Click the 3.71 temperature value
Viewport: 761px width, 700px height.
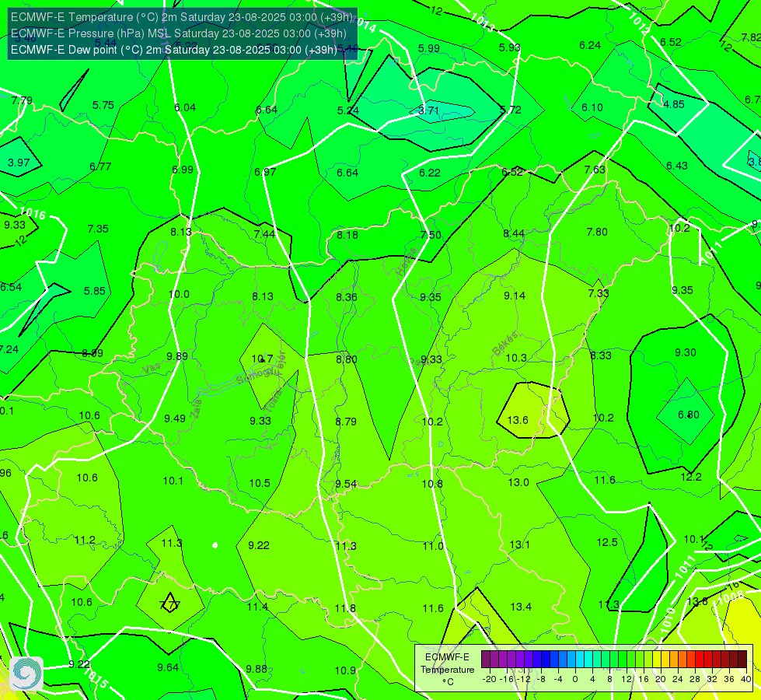pos(428,110)
